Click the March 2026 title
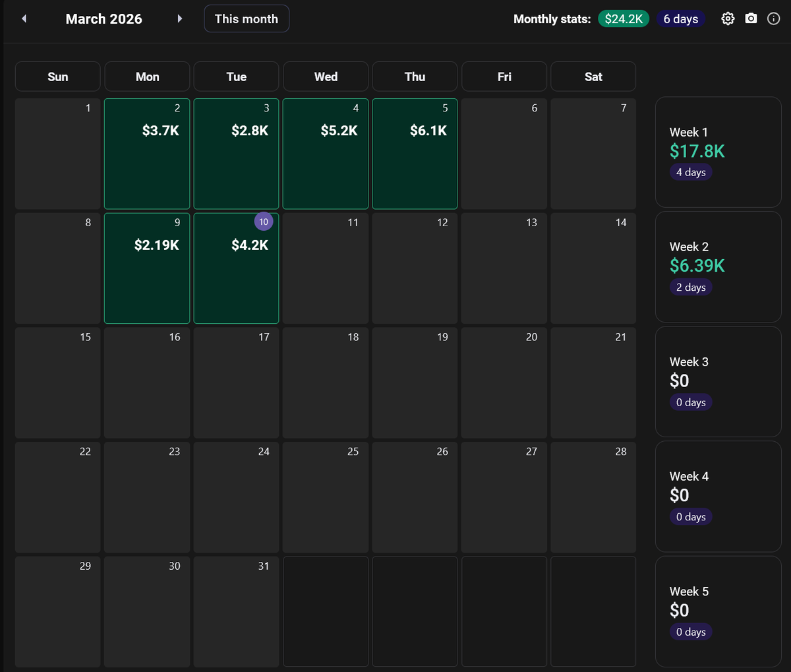 pos(103,18)
